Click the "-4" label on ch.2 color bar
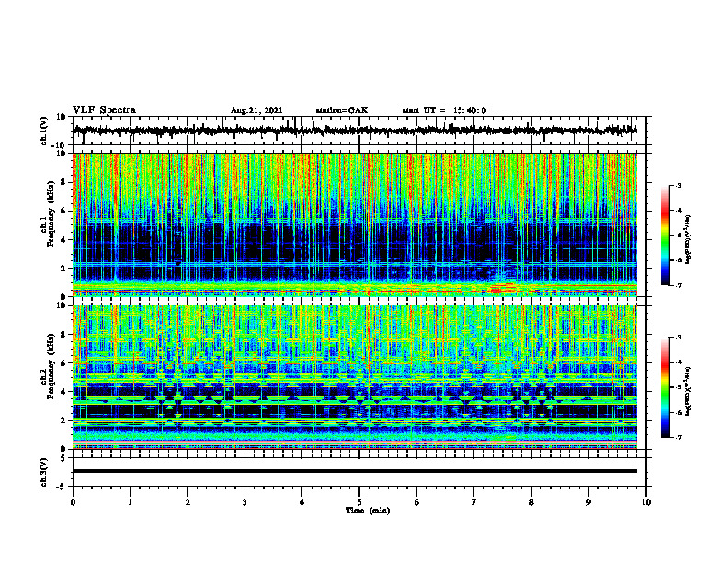This screenshot has width=728, height=563. click(678, 362)
